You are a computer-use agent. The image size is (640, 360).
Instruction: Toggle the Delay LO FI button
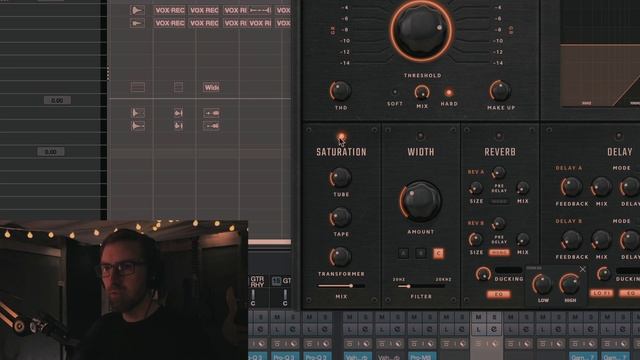tap(601, 293)
